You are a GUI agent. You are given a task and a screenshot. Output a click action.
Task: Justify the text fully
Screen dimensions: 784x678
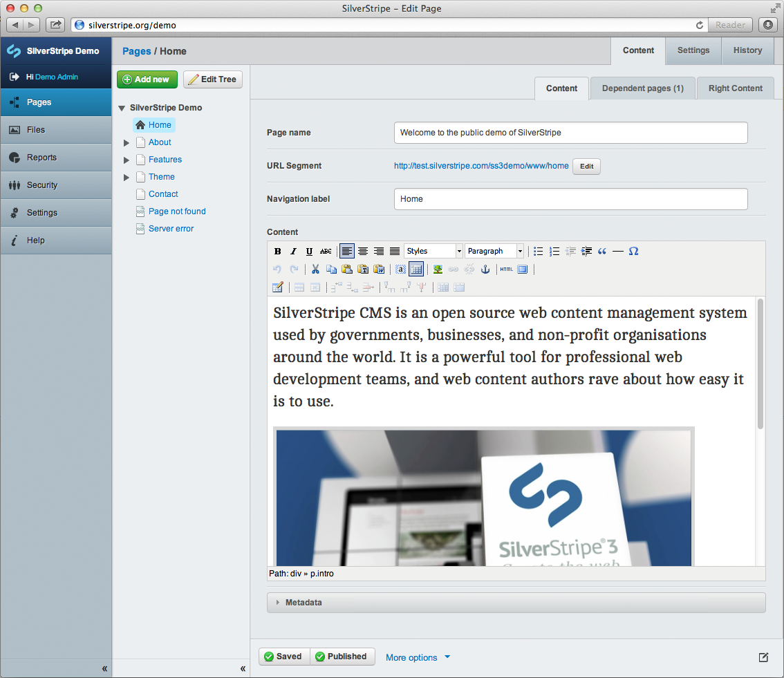pos(395,251)
